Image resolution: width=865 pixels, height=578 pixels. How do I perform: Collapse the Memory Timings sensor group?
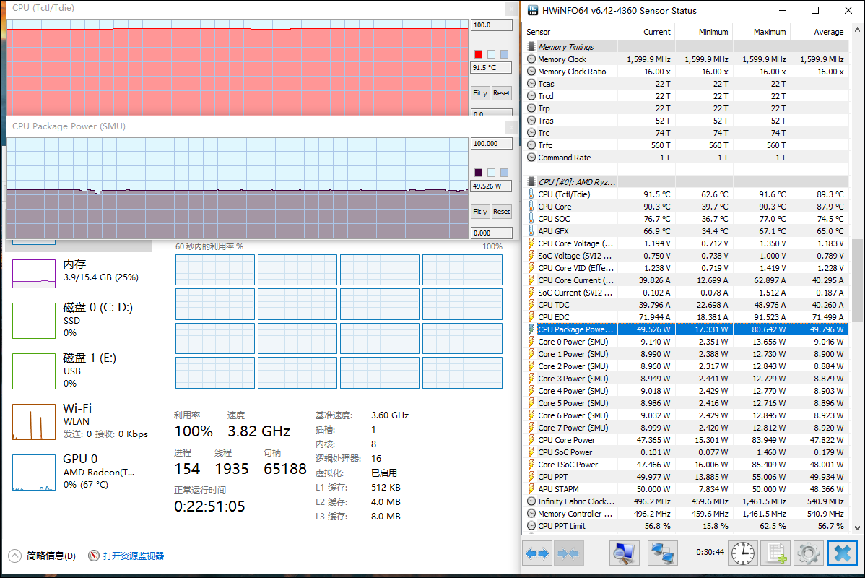[x=532, y=46]
